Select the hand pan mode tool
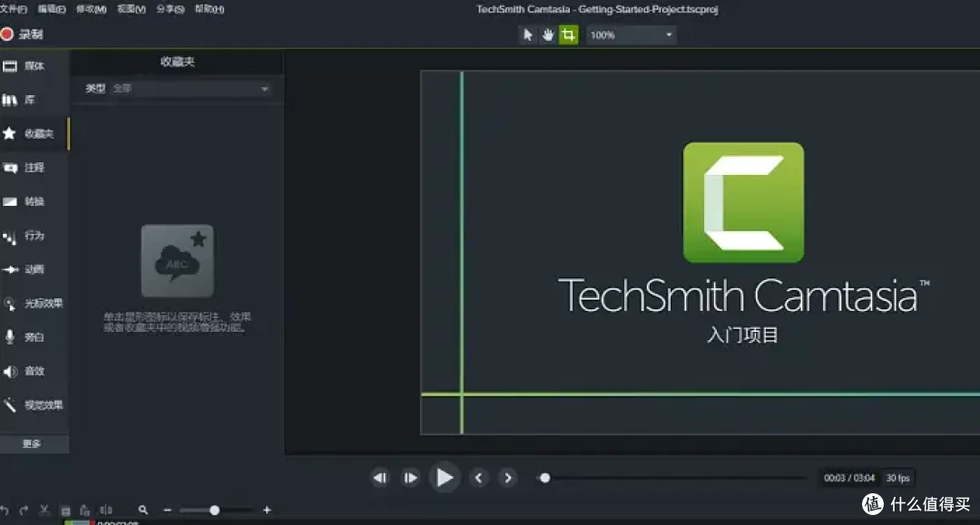The image size is (980, 525). point(547,35)
